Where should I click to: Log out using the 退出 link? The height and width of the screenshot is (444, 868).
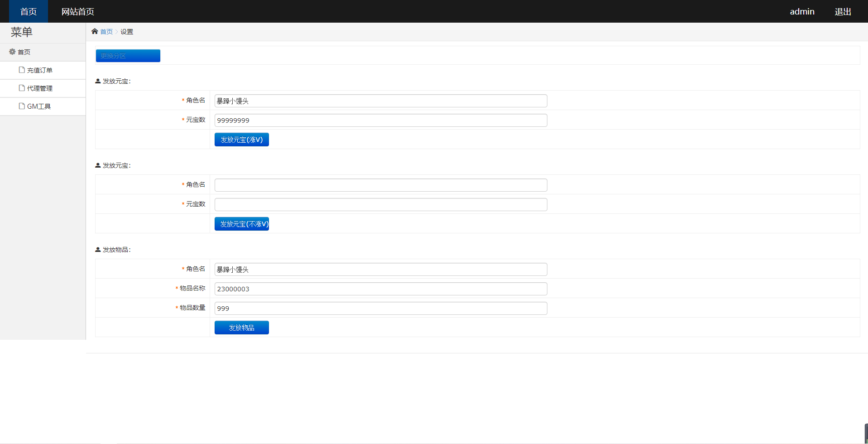843,11
